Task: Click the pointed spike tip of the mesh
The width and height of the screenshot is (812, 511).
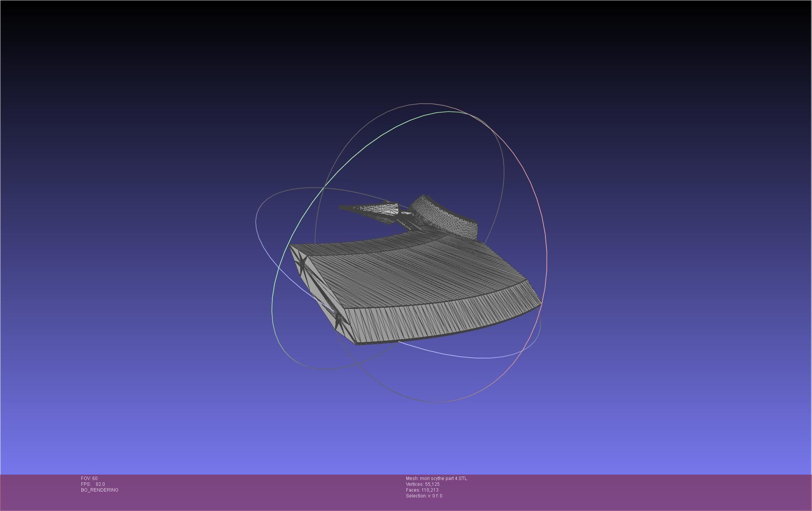Action: [x=342, y=207]
